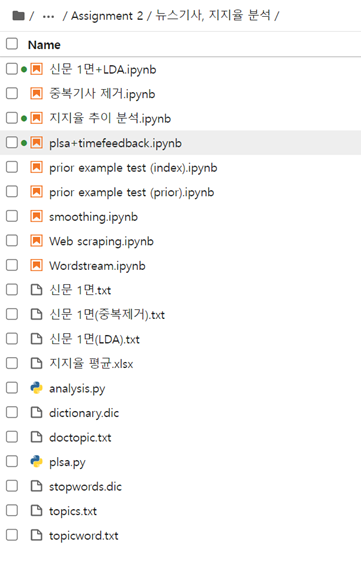Check the box for topicword.txt

(12, 535)
